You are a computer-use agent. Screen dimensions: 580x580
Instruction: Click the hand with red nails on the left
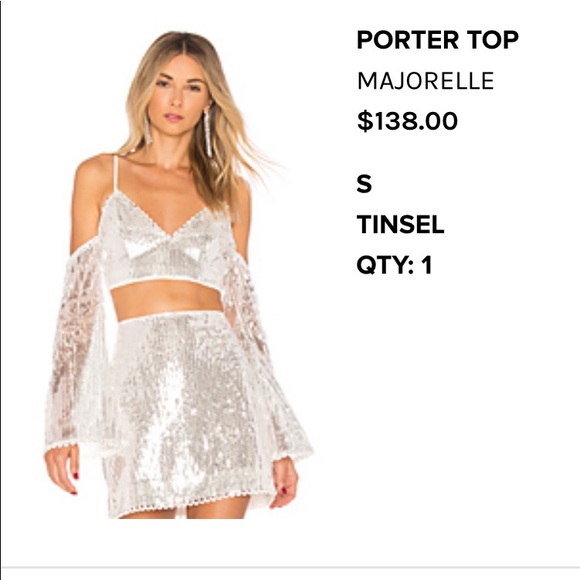[x=62, y=472]
